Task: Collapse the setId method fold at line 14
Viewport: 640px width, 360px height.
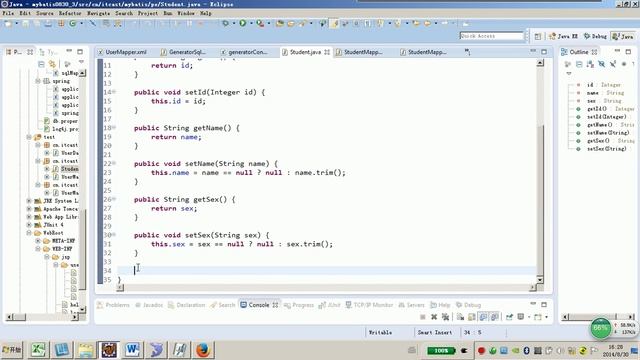Action: coord(114,92)
